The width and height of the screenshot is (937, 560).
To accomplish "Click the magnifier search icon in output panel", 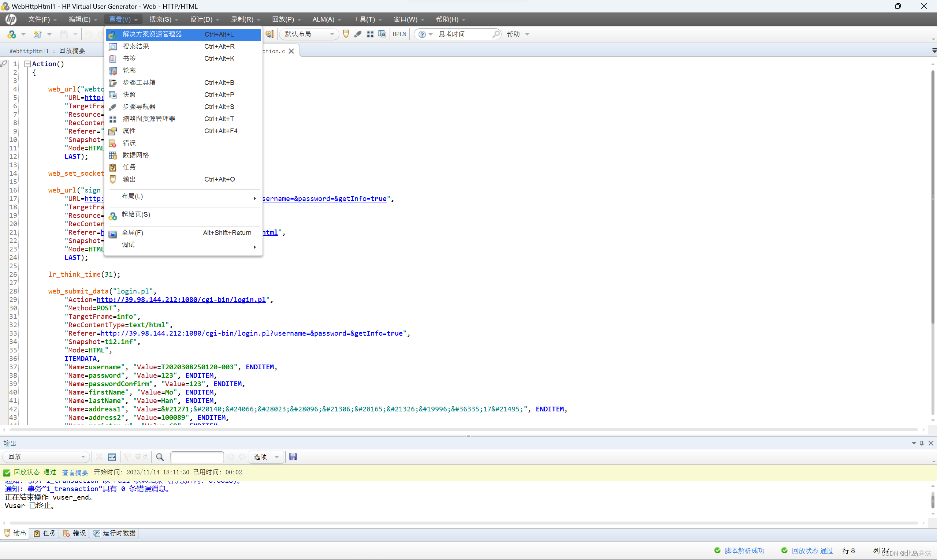I will tap(160, 457).
